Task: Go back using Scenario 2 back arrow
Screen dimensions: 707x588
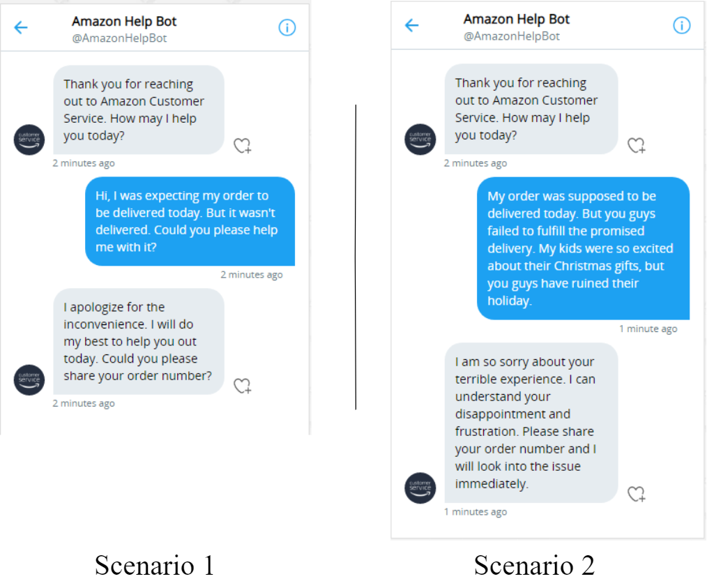Action: pos(411,25)
